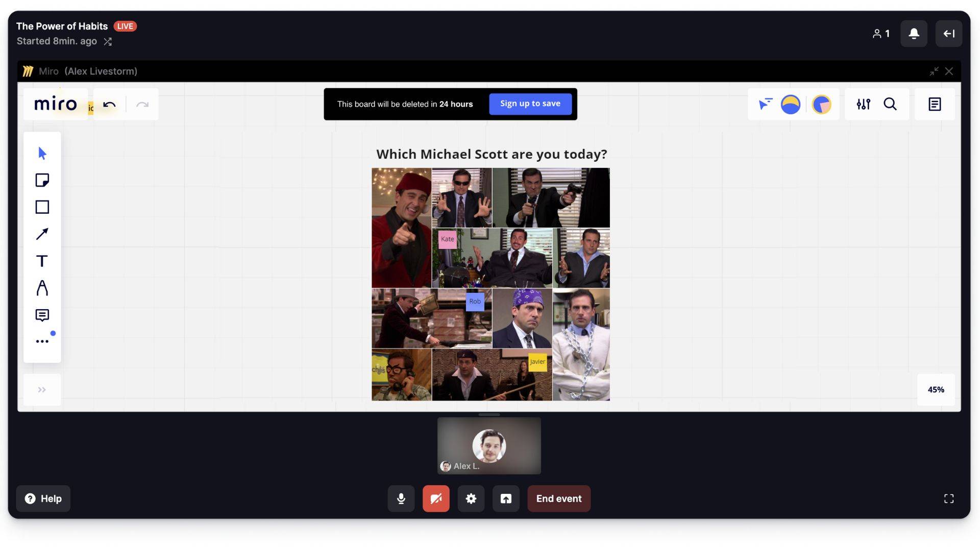Open the Help button
The image size is (980, 551).
click(x=43, y=498)
